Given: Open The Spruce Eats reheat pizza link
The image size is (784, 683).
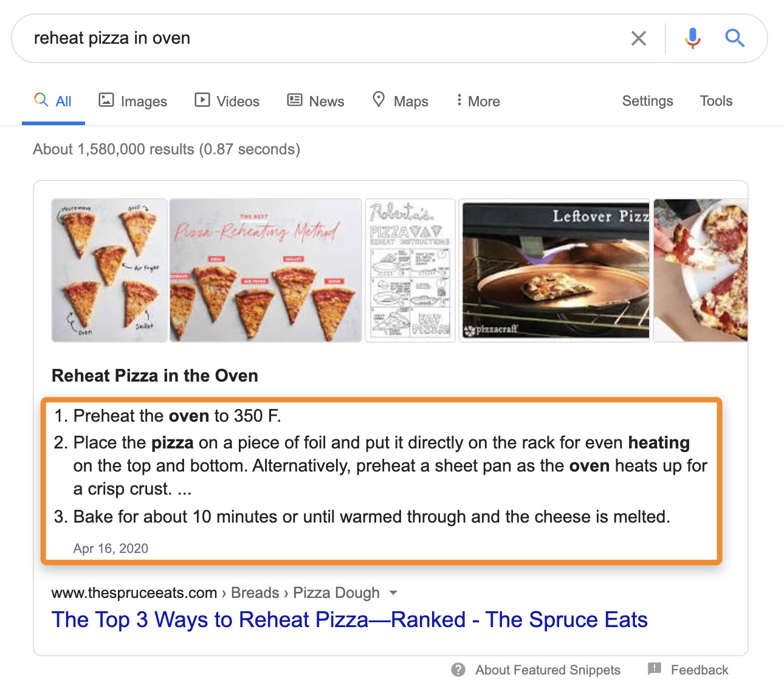Looking at the screenshot, I should pos(349,620).
